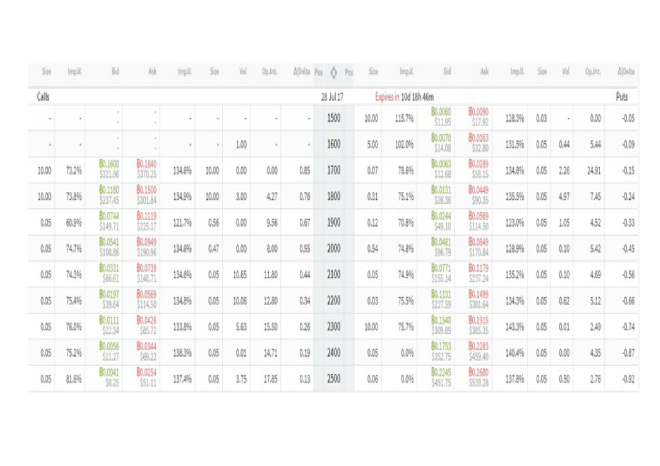This screenshot has width=660, height=466.
Task: Click call bid price 0.1600 at 1700 strike
Action: 108,166
